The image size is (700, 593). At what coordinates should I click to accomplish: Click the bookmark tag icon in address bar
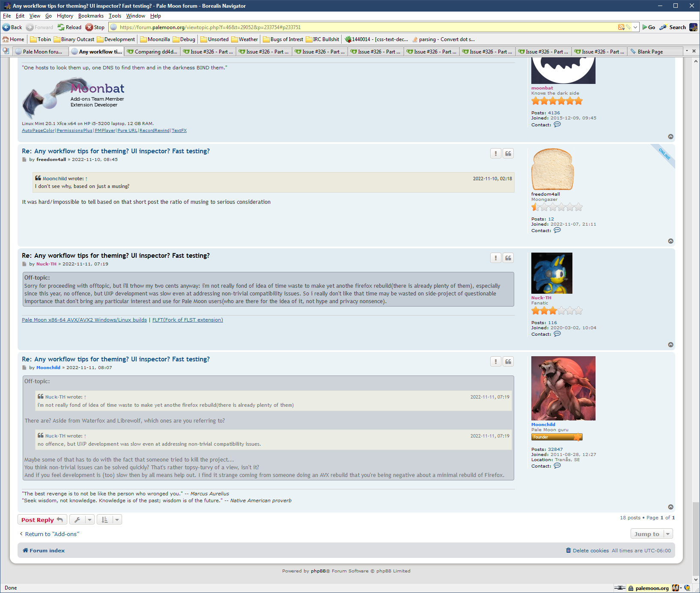coord(629,27)
